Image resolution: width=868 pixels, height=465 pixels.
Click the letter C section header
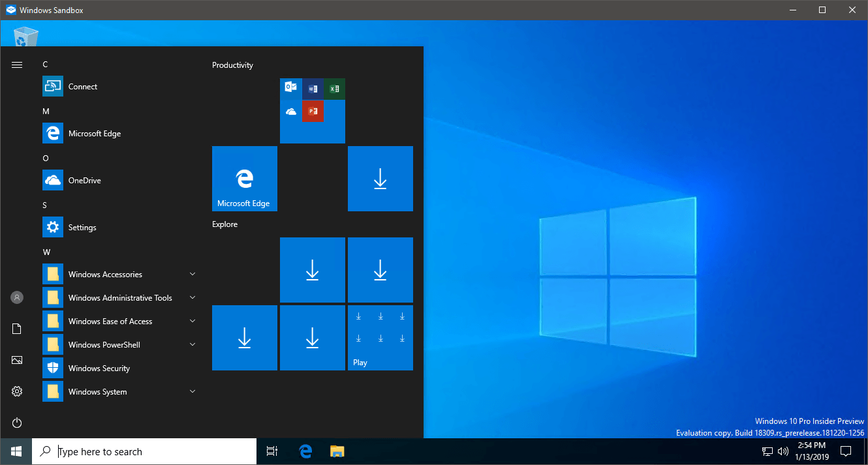[45, 64]
